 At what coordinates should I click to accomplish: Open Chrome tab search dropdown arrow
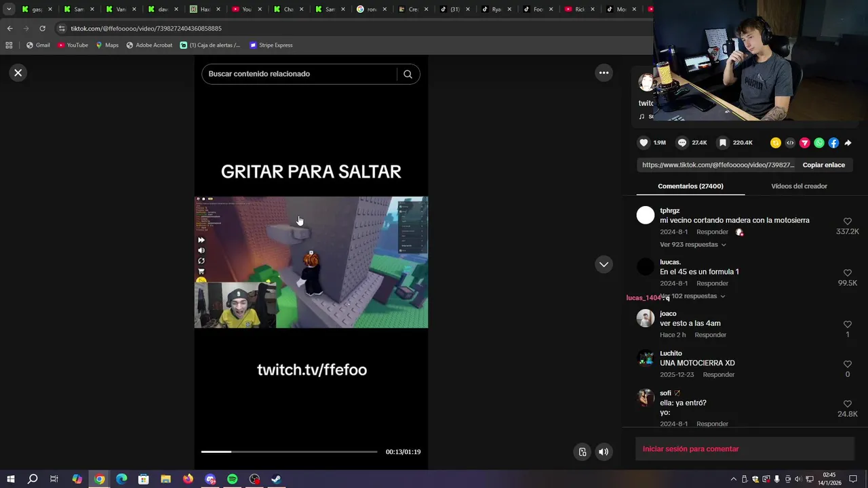[9, 9]
